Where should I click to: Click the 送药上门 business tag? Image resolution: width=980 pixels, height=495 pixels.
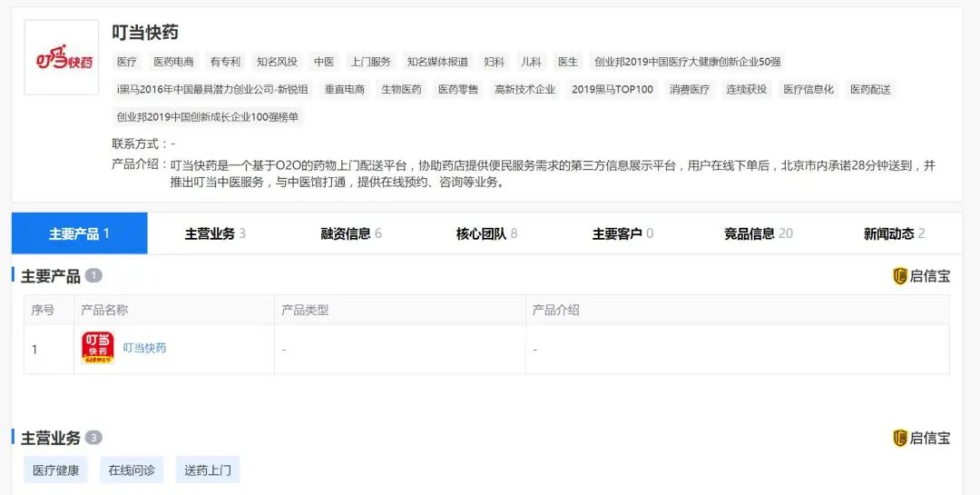tap(208, 470)
